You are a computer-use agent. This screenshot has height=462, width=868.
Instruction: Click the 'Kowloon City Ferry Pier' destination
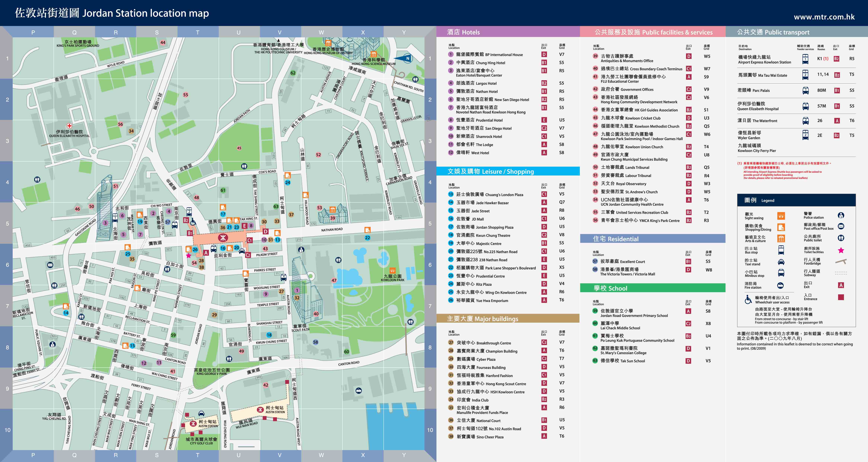(757, 148)
